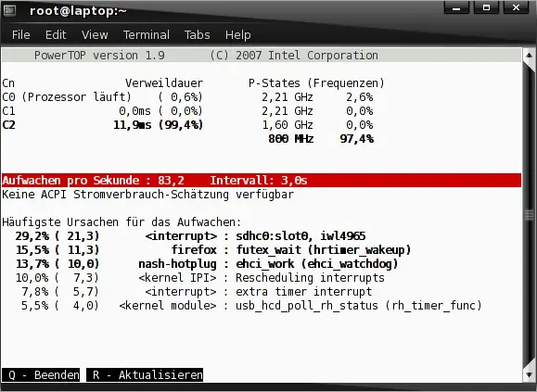
Task: Click the 'Intervall: 3,0s' text
Action: point(259,181)
